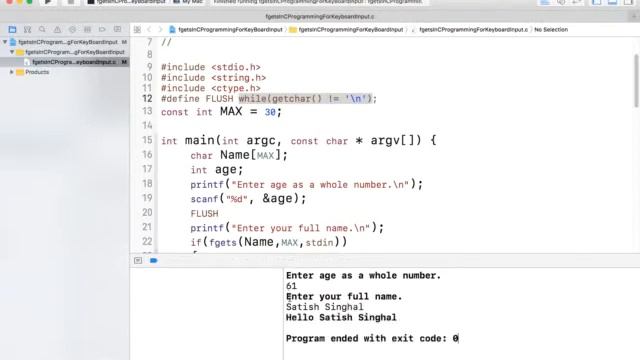The height and width of the screenshot is (360, 640).
Task: Open the Debug navigator icon
Action: [87, 29]
